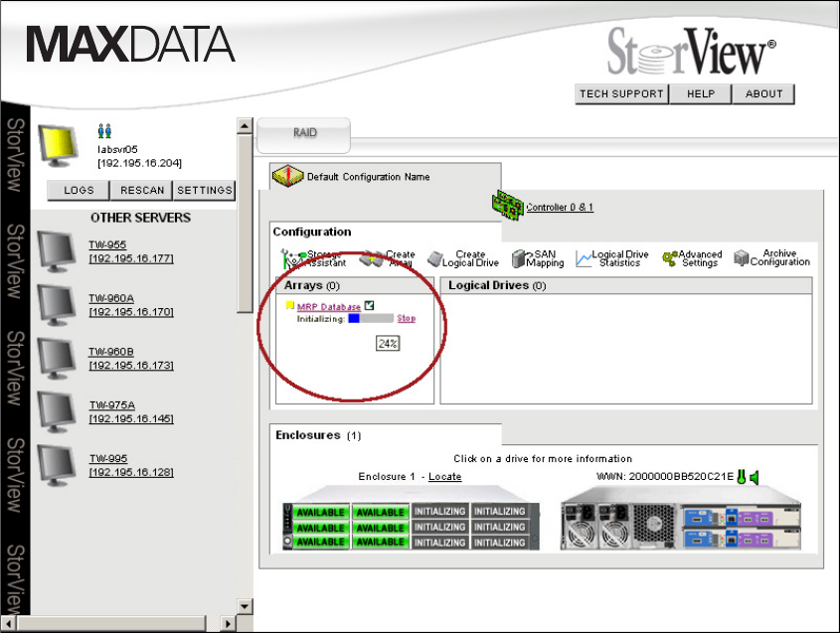Connect to server TW-995 link
The width and height of the screenshot is (840, 633).
(x=131, y=466)
